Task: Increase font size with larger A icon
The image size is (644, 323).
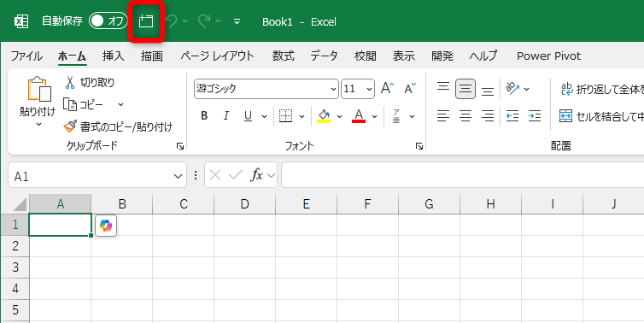Action: (387, 88)
